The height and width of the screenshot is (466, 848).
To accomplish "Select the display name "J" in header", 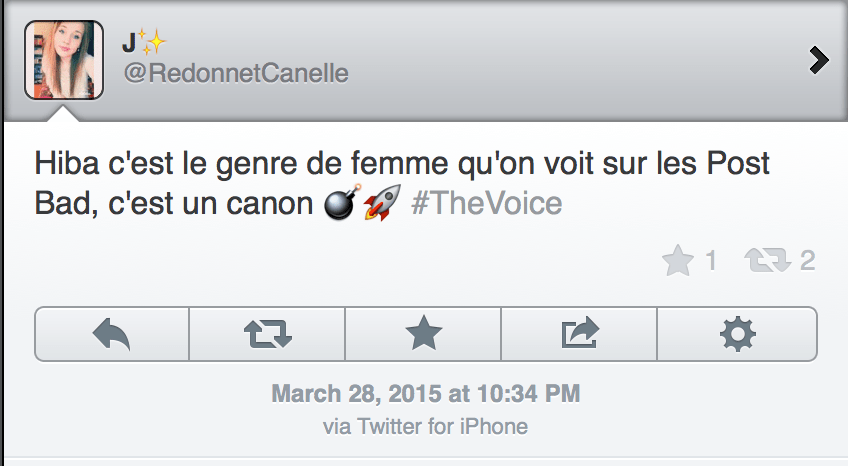I will tap(129, 43).
